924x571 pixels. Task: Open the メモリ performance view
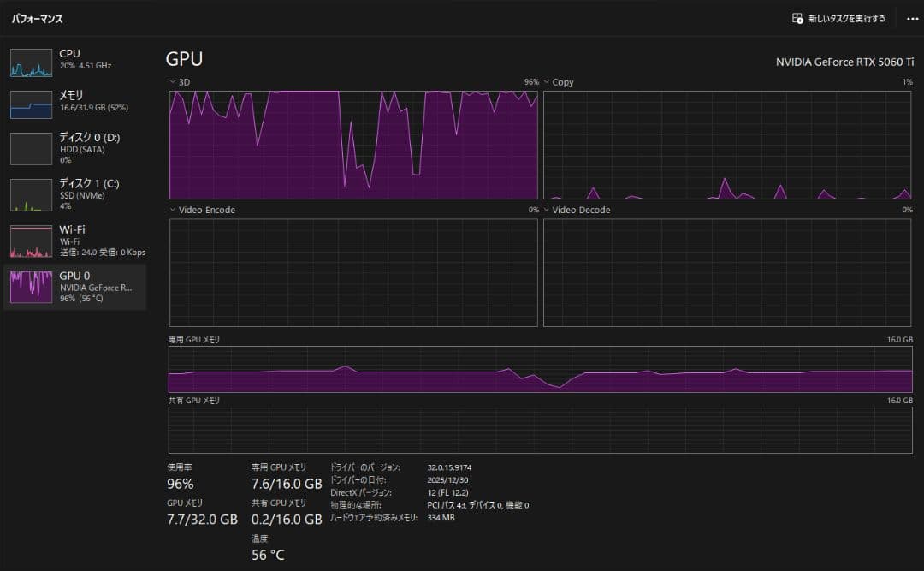32,104
